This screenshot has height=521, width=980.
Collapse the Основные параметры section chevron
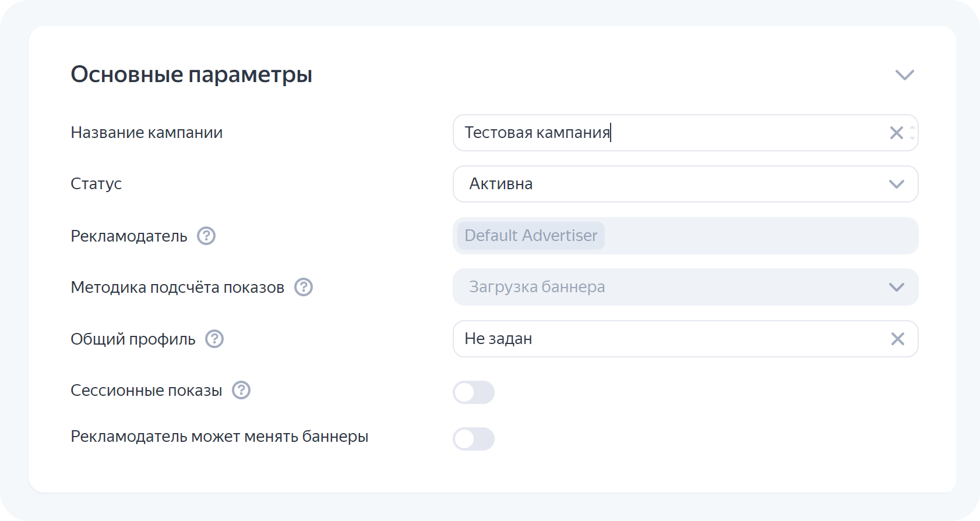pos(904,75)
